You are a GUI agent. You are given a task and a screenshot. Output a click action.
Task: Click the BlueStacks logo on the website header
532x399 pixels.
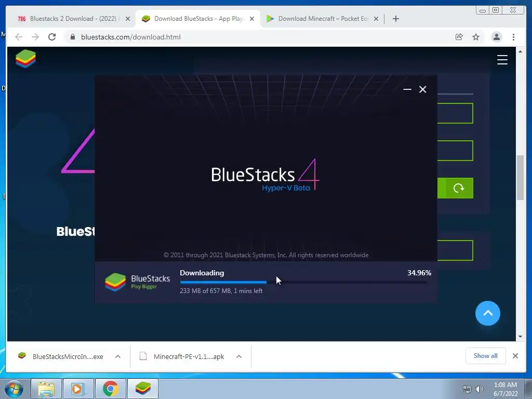[25, 58]
